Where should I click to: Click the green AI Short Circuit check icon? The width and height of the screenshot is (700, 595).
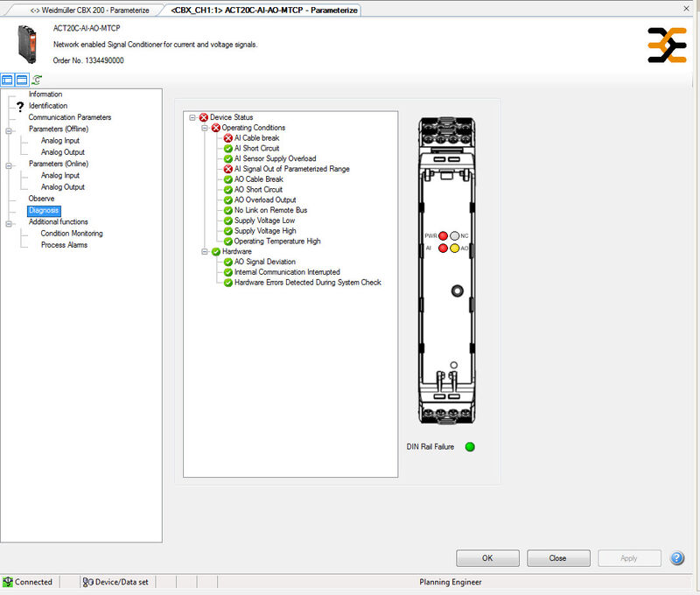click(228, 149)
